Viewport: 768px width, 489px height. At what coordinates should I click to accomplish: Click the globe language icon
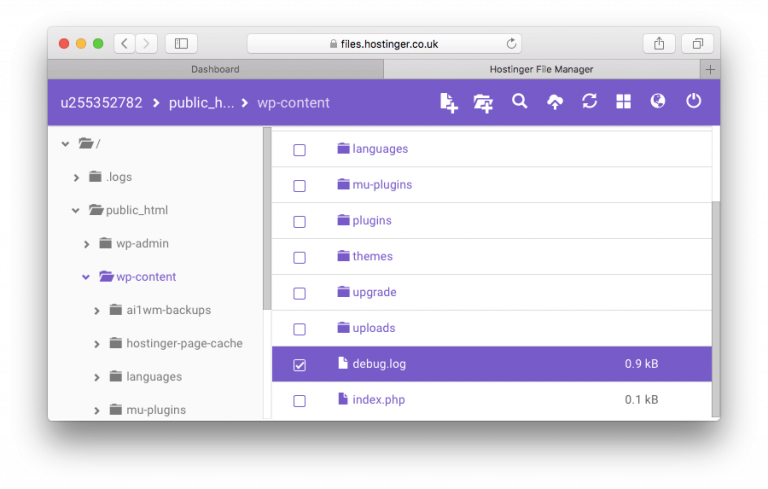[x=657, y=101]
